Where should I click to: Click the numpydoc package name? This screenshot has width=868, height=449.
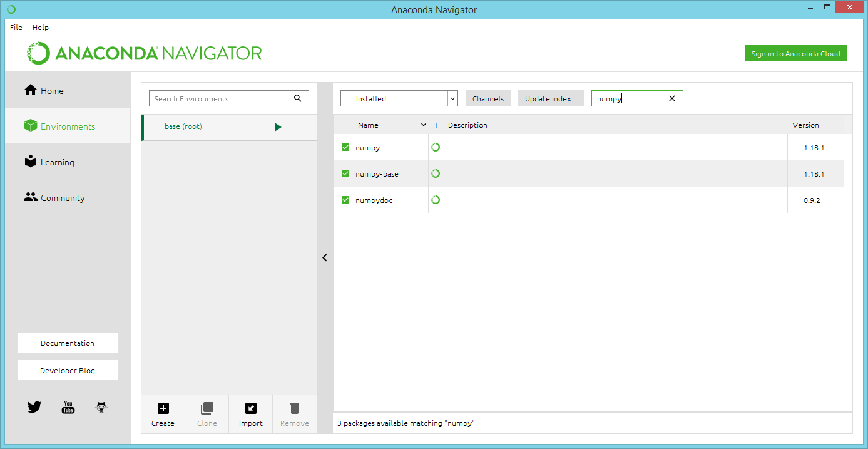point(374,200)
